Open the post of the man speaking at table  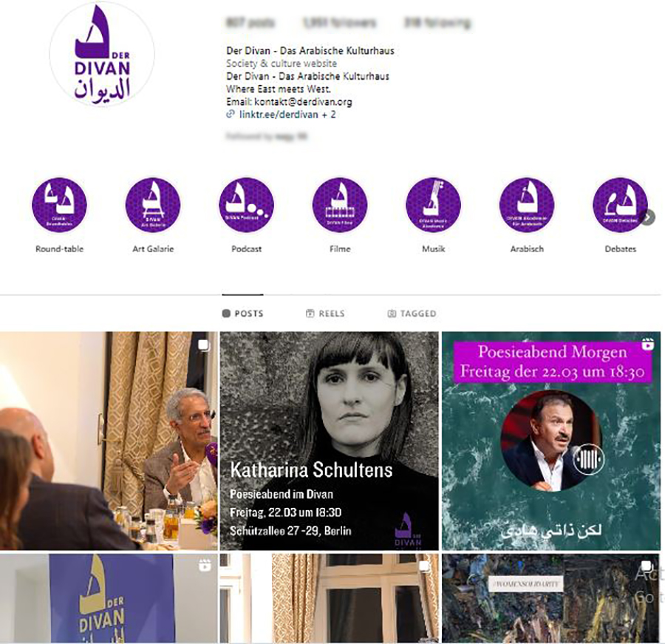pos(109,441)
